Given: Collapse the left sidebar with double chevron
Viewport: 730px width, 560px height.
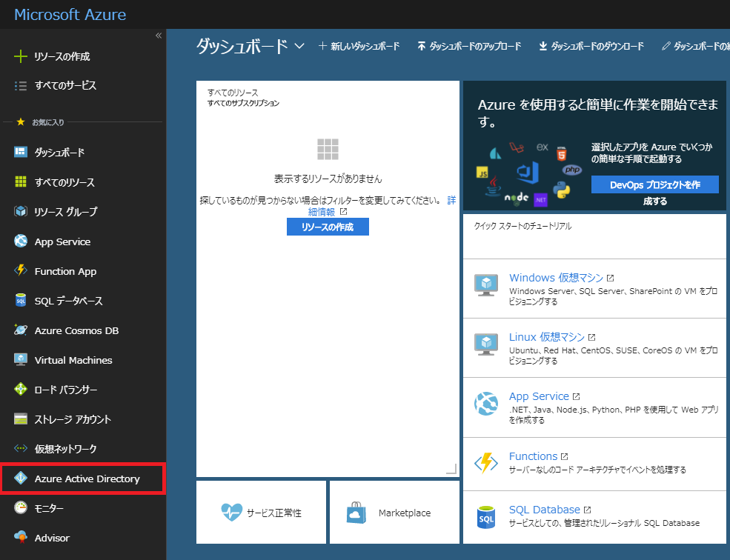Looking at the screenshot, I should click(159, 36).
